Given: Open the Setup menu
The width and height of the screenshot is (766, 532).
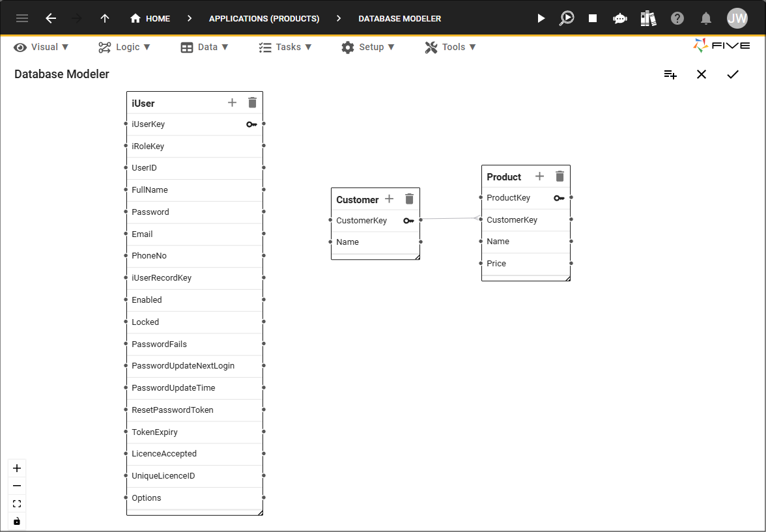Looking at the screenshot, I should pyautogui.click(x=368, y=47).
